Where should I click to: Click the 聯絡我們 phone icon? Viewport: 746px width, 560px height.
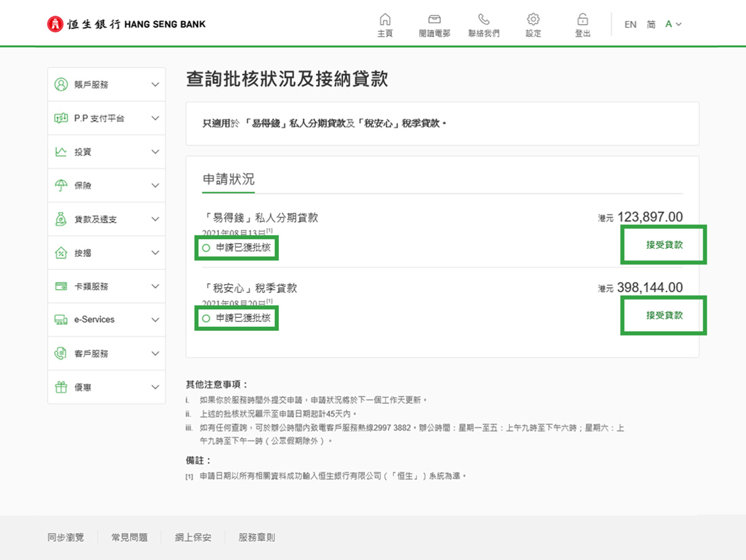(484, 20)
